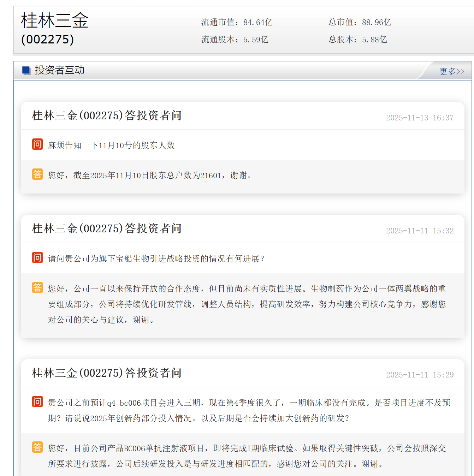The image size is (474, 476).
Task: Click the orange 答 icon for 宝船生物 answer
Action: [x=37, y=288]
